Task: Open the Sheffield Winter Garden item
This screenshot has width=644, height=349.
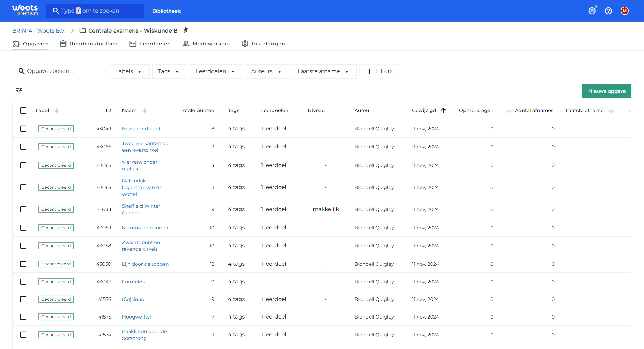Action: 141,209
